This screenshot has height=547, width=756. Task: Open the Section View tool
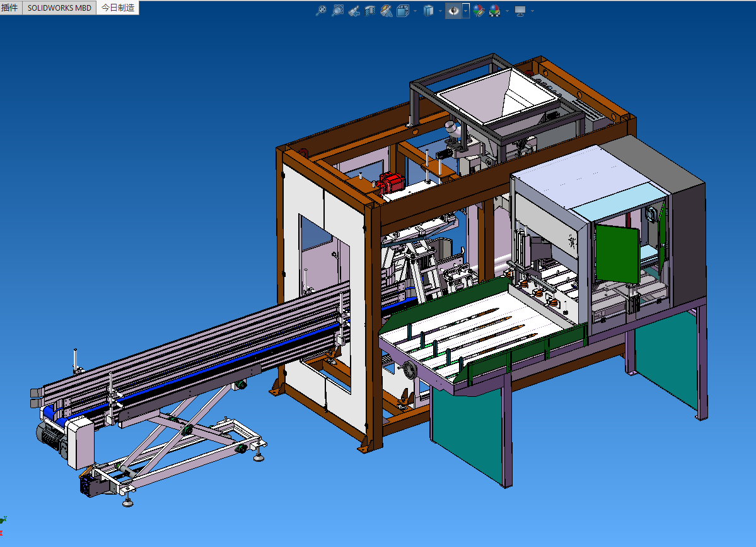(x=370, y=11)
